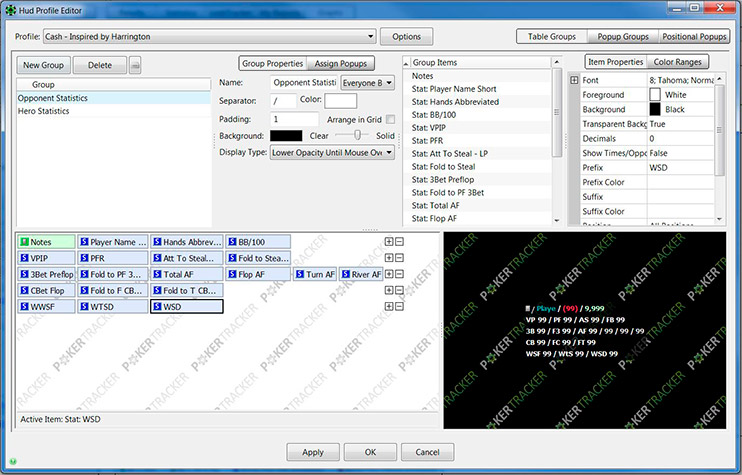Image resolution: width=742 pixels, height=475 pixels.
Task: Add item to the 3Bet Preflop row plus
Action: pos(389,274)
